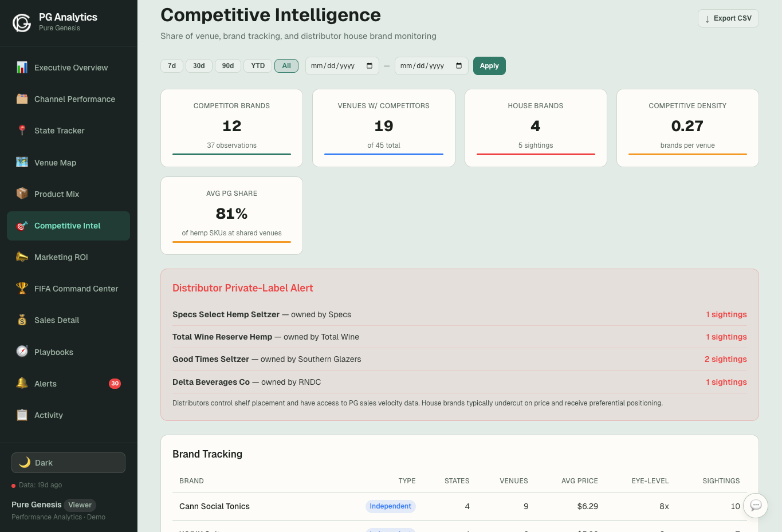Select the Competitive Intel dartboard icon

pos(21,226)
